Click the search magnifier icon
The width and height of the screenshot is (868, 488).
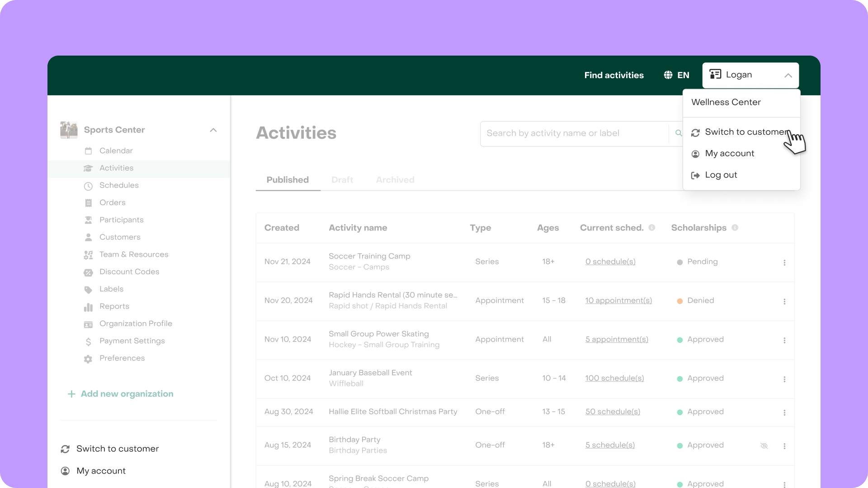(678, 133)
